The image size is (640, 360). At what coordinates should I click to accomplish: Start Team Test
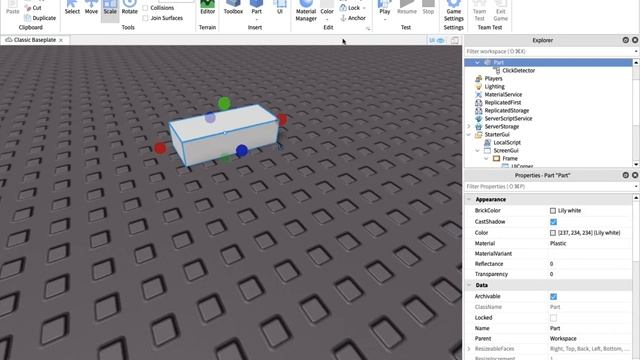[x=479, y=11]
